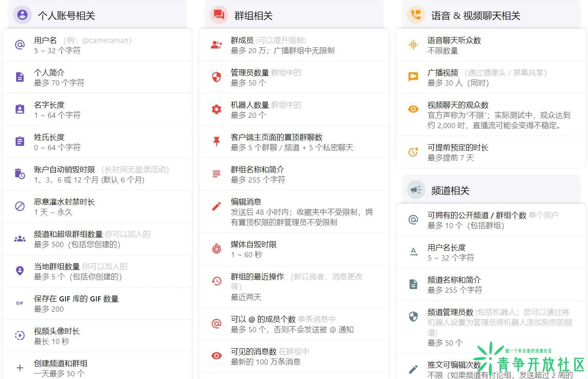Click the 语音 & 视频聊天相关 section heading
588x379 pixels.
(476, 15)
